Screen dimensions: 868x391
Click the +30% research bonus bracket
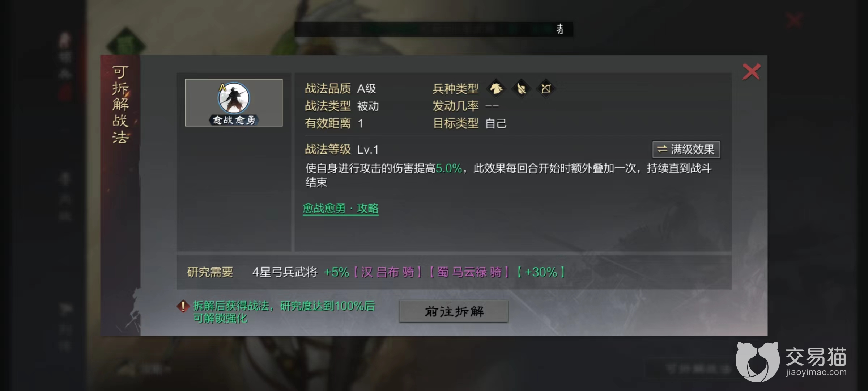(541, 272)
